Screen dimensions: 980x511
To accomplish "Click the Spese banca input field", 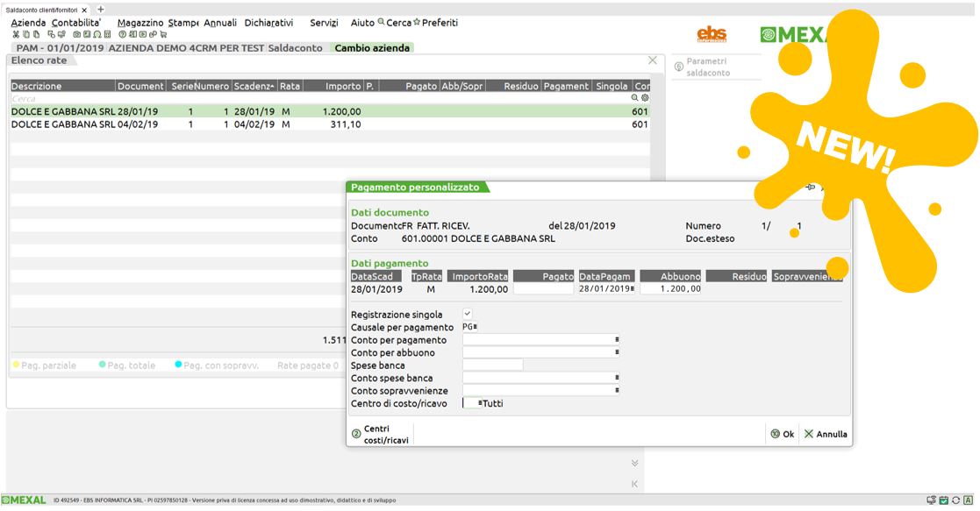I will tap(492, 365).
